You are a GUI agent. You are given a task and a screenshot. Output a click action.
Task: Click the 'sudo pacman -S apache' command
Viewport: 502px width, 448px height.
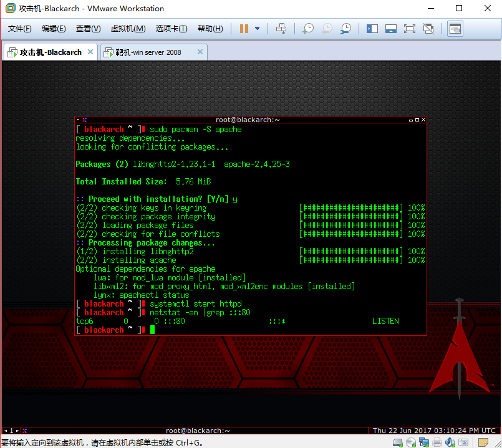coord(196,130)
